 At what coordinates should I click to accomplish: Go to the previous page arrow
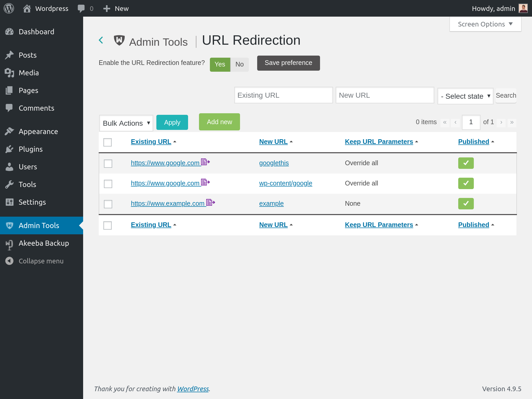(455, 122)
